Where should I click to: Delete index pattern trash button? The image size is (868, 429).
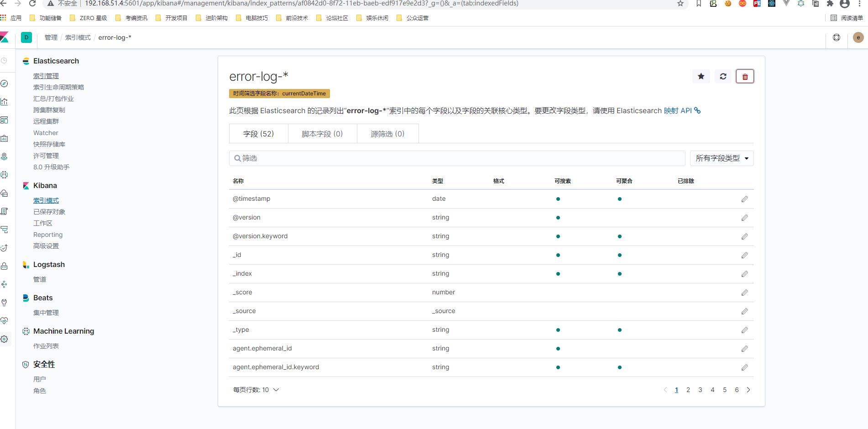[745, 76]
